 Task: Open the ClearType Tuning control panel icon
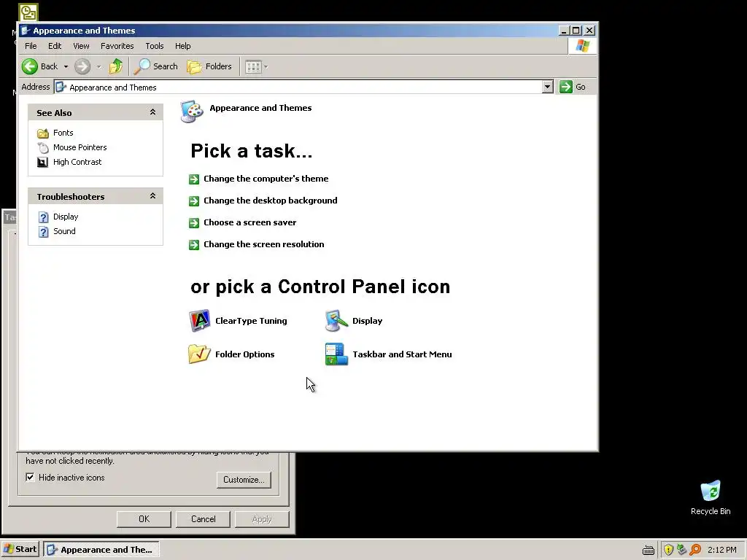click(199, 321)
